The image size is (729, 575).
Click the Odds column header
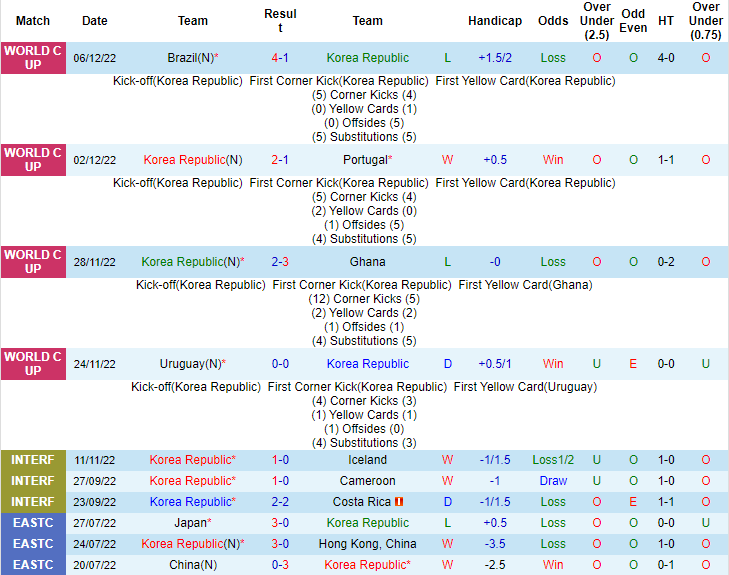pos(553,21)
